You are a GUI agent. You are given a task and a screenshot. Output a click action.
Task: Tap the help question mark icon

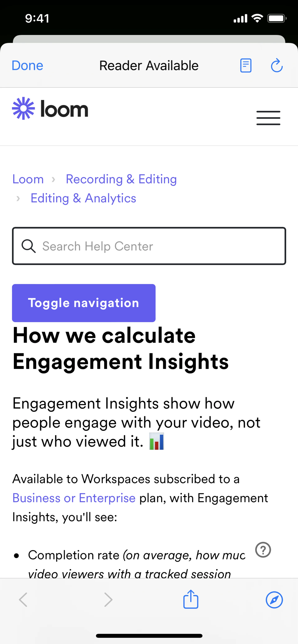[263, 550]
